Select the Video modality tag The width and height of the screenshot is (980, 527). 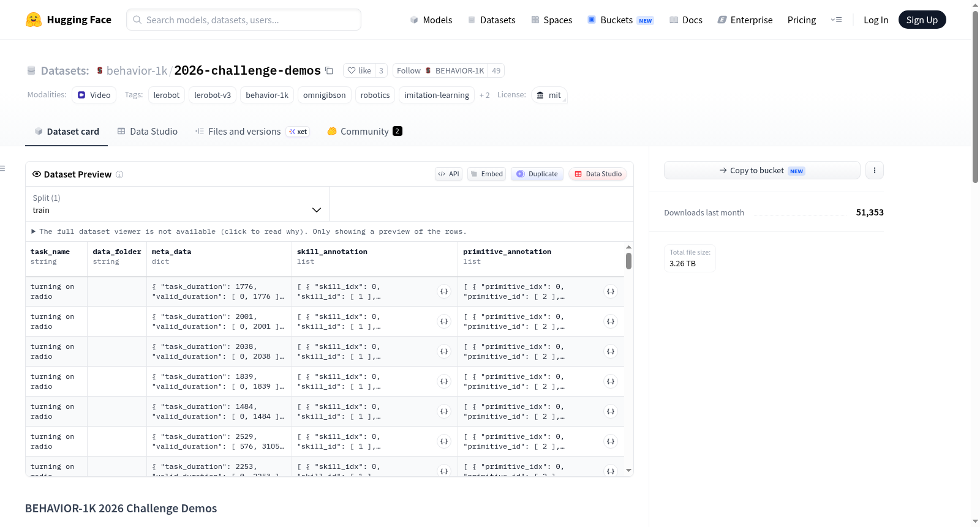94,95
